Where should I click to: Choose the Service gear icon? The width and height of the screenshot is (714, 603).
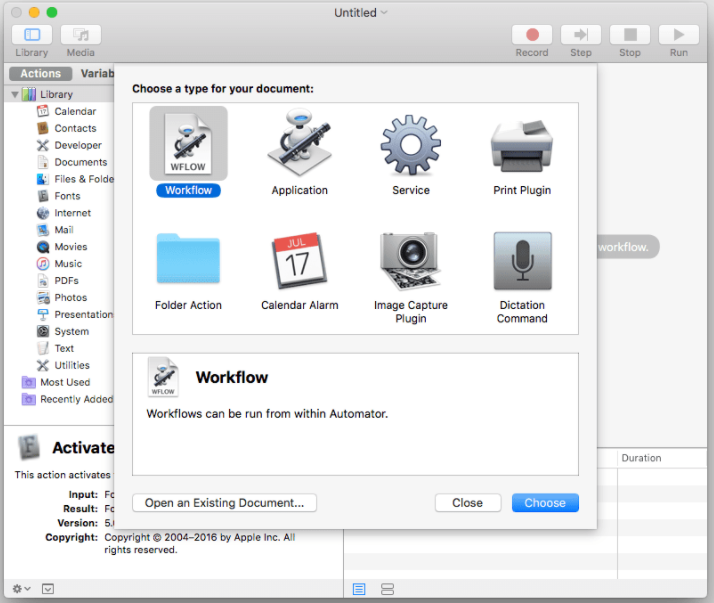coord(411,144)
